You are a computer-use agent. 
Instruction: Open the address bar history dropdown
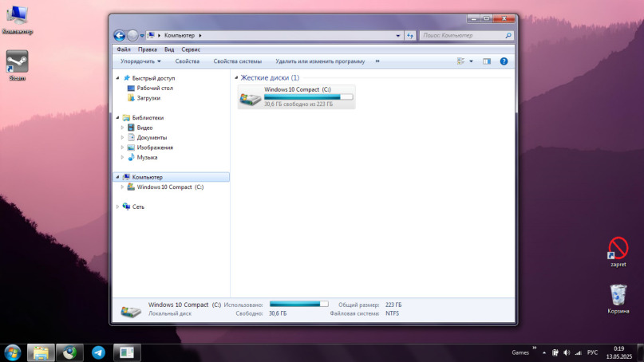point(397,36)
